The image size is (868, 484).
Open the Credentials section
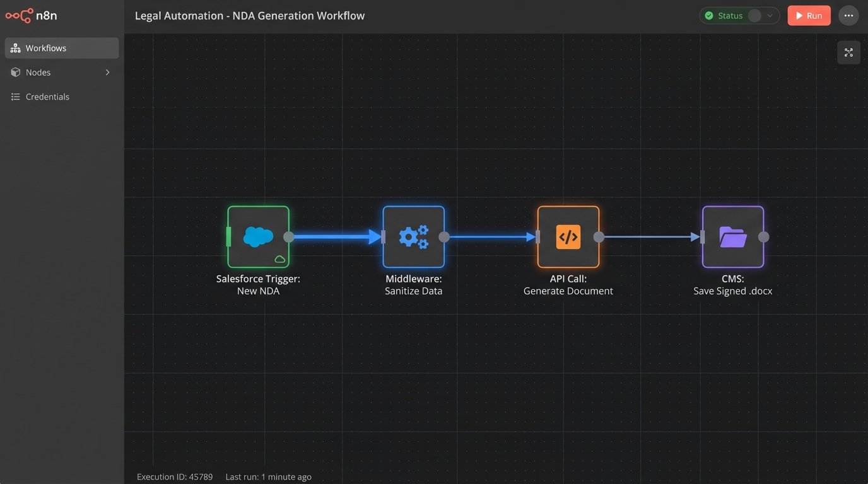point(47,96)
